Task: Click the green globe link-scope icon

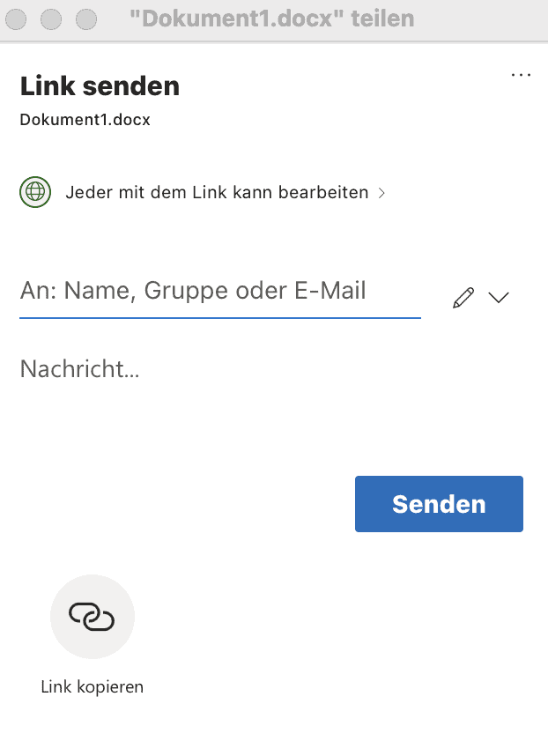Action: tap(35, 192)
